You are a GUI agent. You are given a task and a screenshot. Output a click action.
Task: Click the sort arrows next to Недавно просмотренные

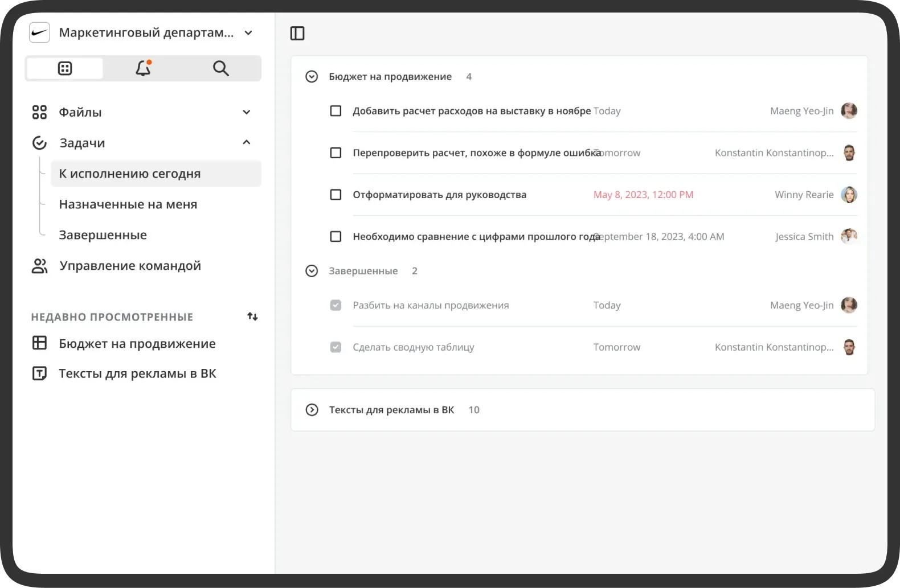click(252, 316)
